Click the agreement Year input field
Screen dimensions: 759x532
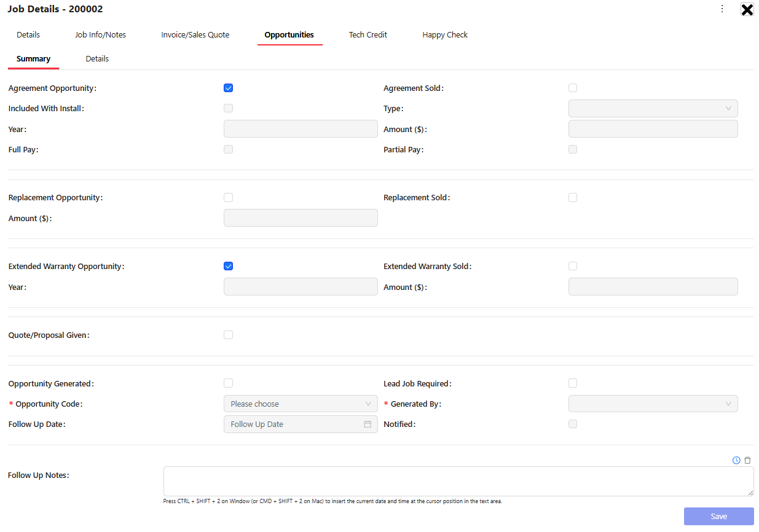click(x=301, y=129)
